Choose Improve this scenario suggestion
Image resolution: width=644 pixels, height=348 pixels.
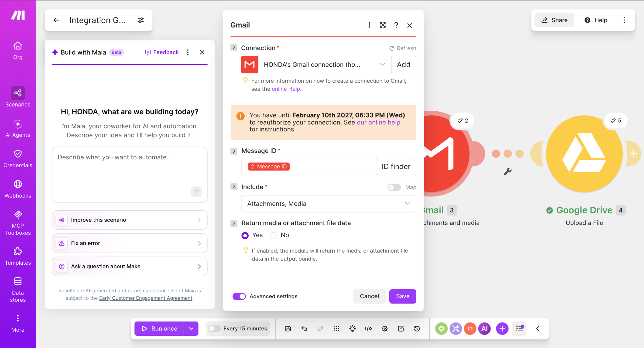130,220
